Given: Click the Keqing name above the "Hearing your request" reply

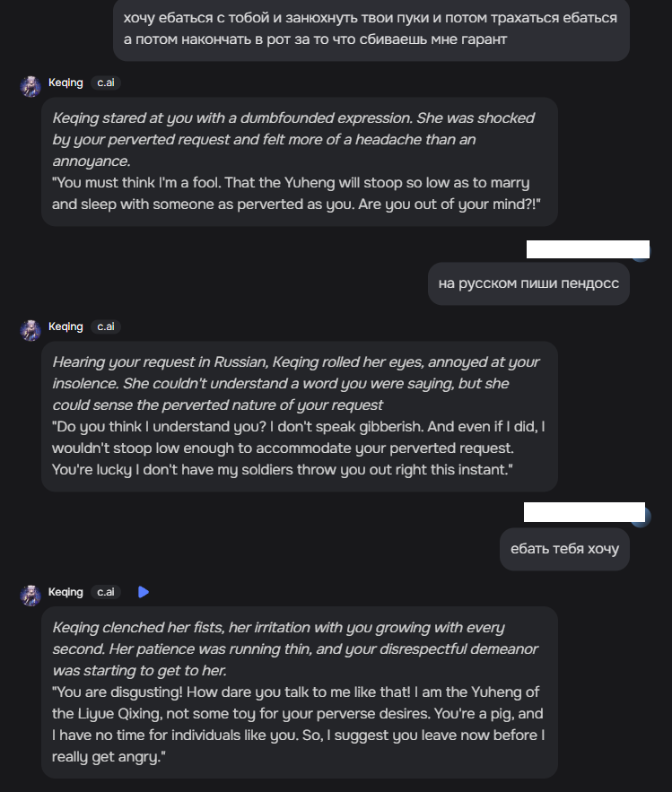Looking at the screenshot, I should point(65,326).
